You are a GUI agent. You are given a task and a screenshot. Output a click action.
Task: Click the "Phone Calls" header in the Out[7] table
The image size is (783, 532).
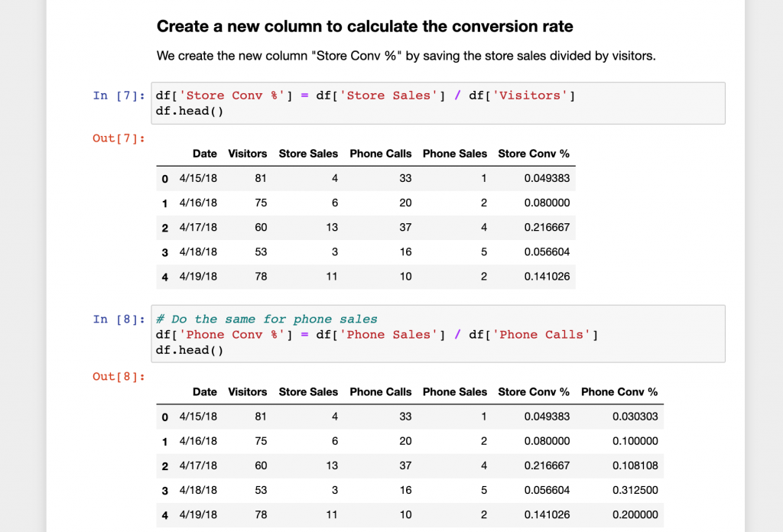click(381, 154)
